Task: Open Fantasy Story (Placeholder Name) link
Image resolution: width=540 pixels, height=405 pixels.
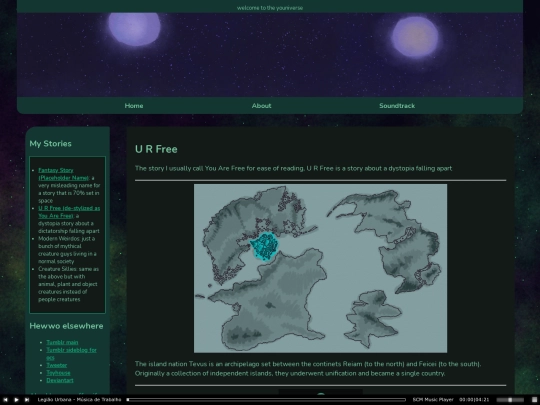Action: tap(63, 174)
